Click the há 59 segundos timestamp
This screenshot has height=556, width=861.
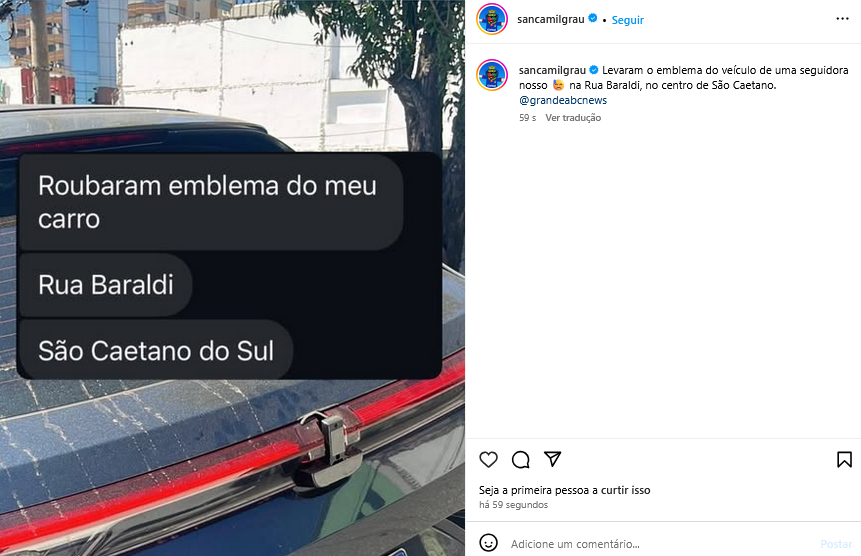513,504
